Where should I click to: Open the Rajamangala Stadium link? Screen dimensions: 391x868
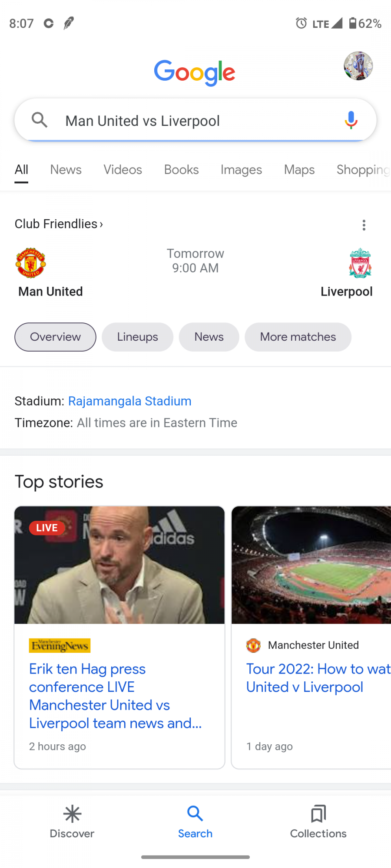(x=129, y=401)
